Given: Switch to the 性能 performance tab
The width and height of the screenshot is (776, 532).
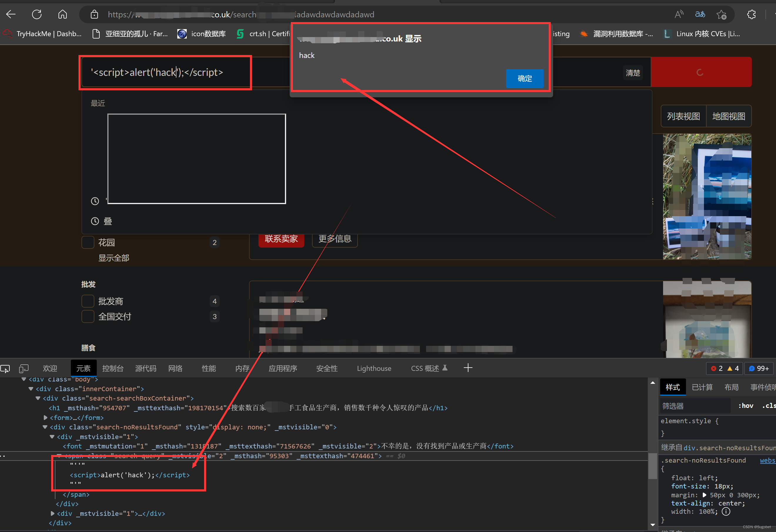Looking at the screenshot, I should [209, 368].
